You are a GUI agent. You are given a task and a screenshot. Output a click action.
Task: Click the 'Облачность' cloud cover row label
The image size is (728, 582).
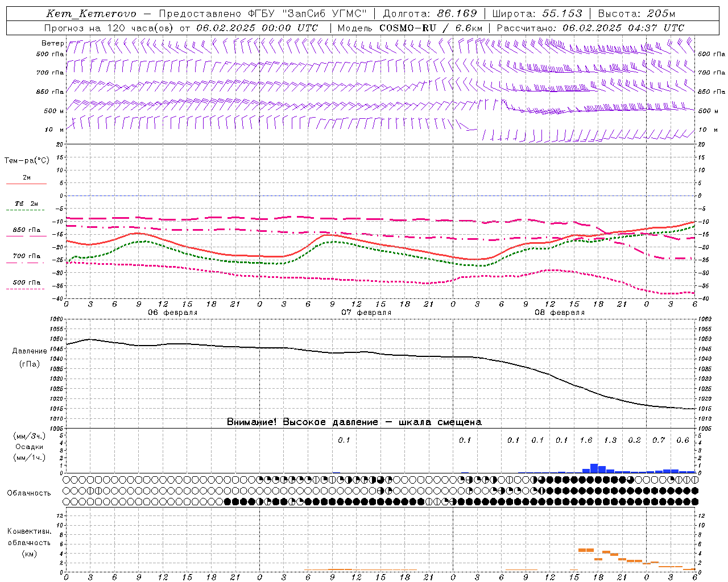tap(29, 493)
